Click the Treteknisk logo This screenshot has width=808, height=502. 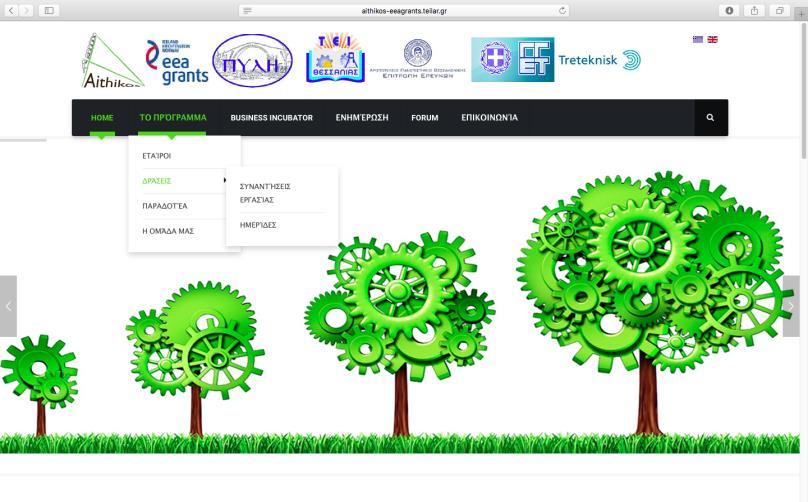click(600, 60)
